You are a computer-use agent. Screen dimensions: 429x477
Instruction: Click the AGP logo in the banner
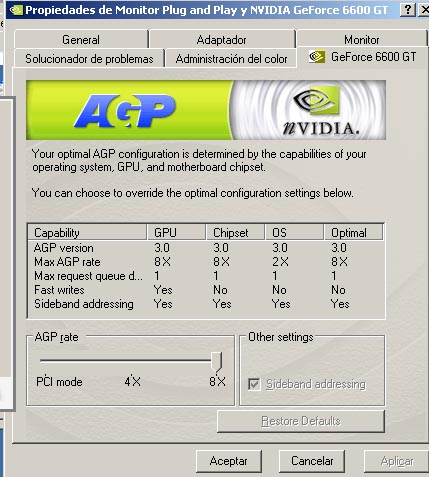coord(125,111)
